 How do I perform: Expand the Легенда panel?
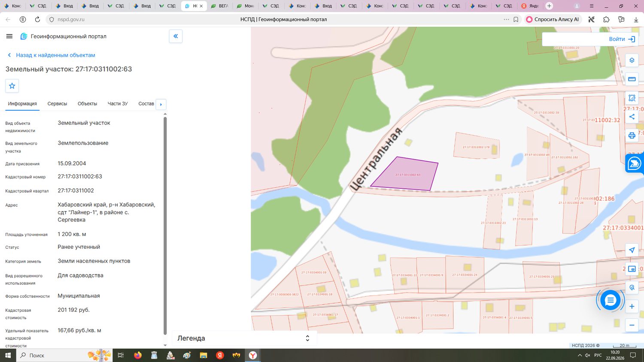(x=244, y=338)
